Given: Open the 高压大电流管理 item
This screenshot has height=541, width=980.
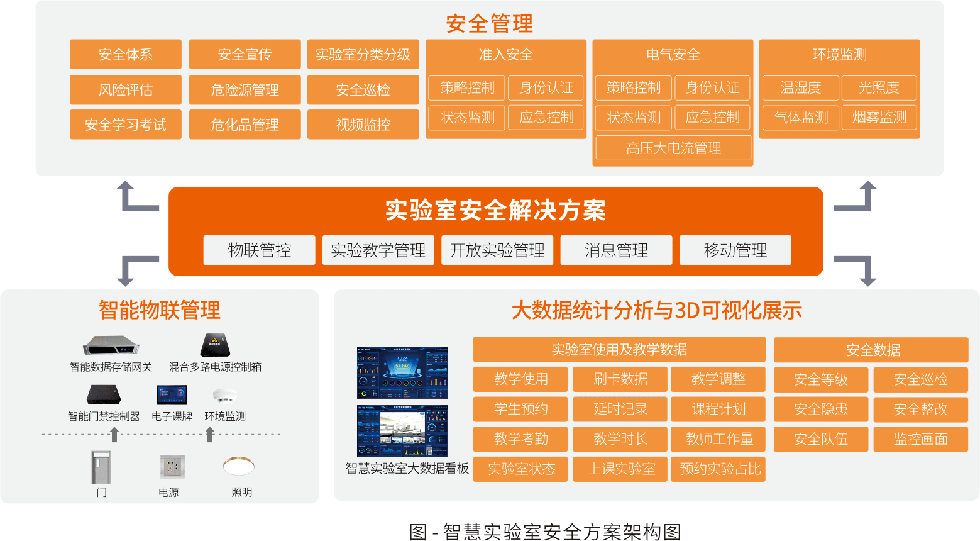Looking at the screenshot, I should pos(673,148).
